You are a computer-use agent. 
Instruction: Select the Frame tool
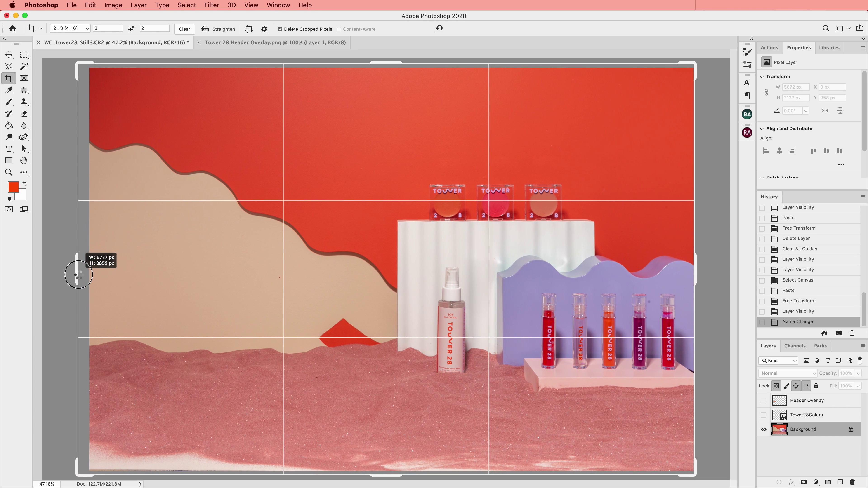coord(24,78)
